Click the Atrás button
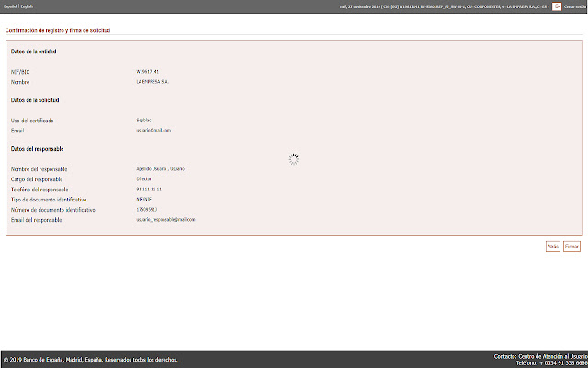588x368 pixels. 553,247
